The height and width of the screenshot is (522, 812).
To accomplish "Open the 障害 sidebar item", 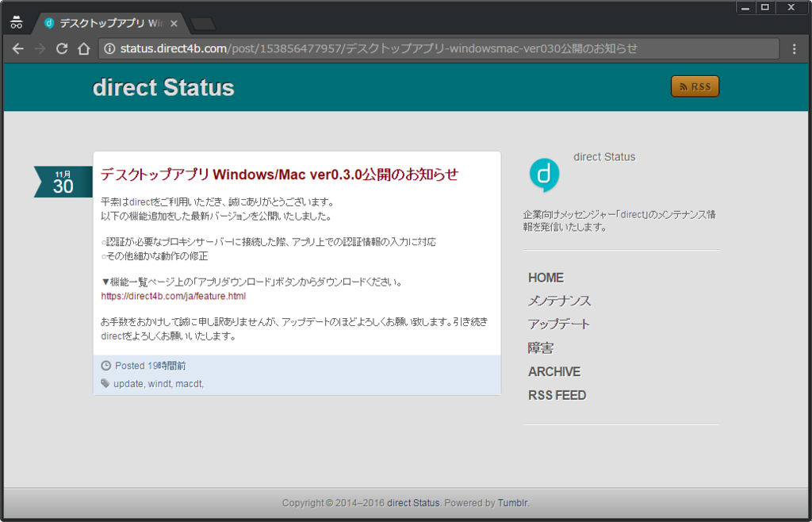I will pos(541,348).
